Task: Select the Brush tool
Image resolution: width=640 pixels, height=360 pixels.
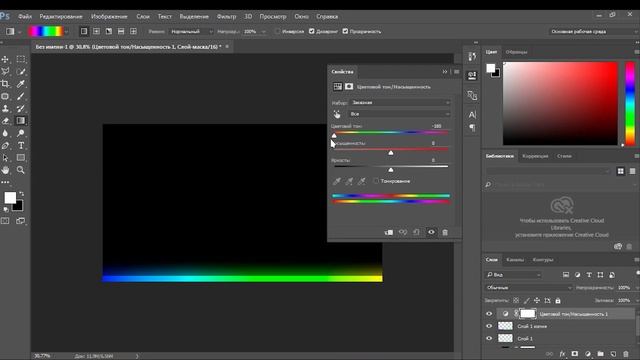Action: 21,96
